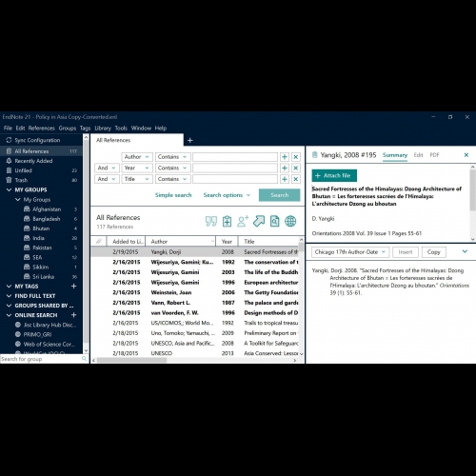Open Search options dropdown
Screen dimensions: 476x476
(227, 195)
